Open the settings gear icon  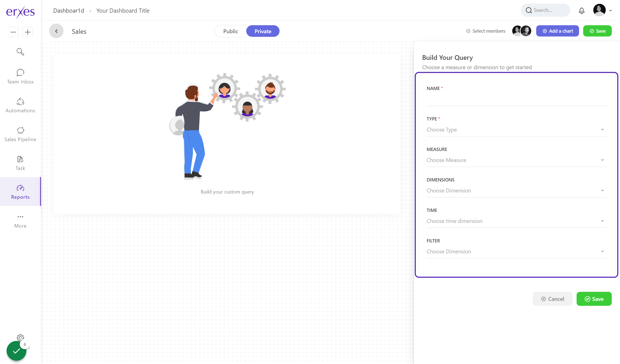(20, 337)
